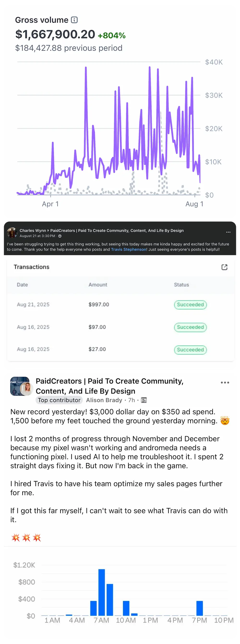Click the Gross volume info icon
240x644 pixels.
74,20
